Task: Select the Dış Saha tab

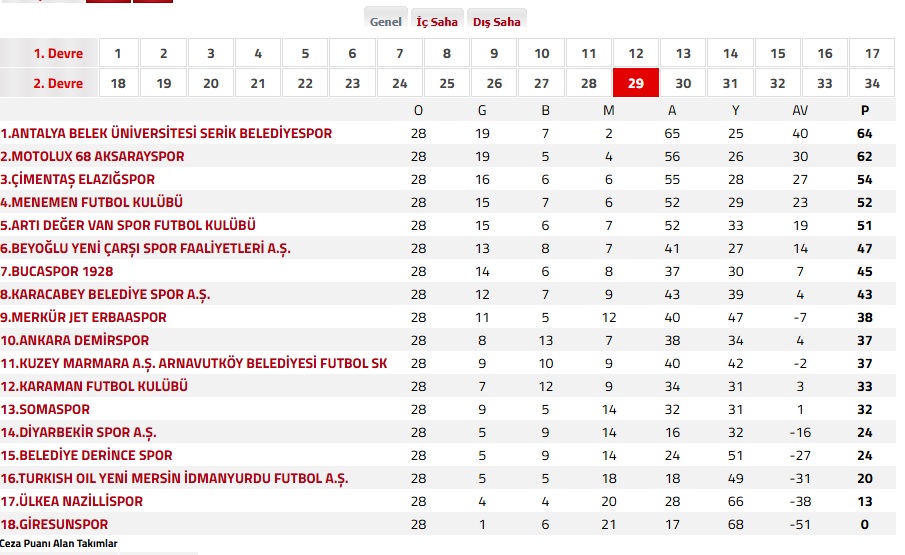Action: (x=496, y=21)
